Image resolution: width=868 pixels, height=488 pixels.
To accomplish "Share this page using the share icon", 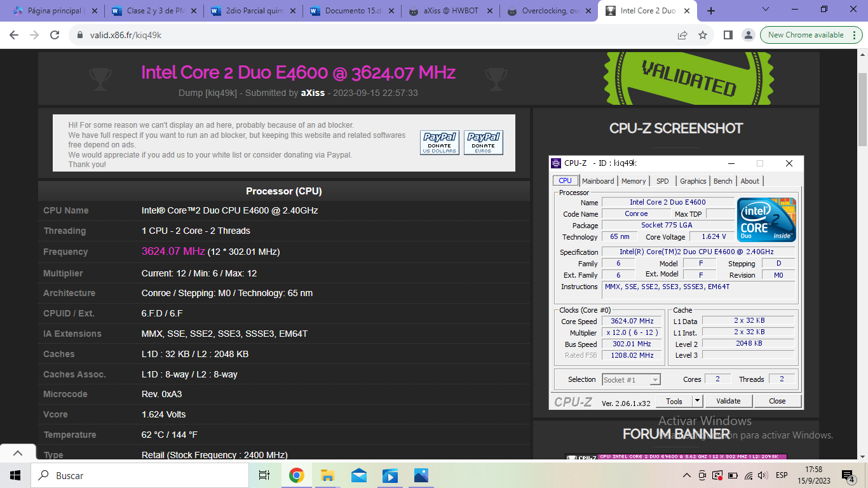I will click(x=682, y=35).
